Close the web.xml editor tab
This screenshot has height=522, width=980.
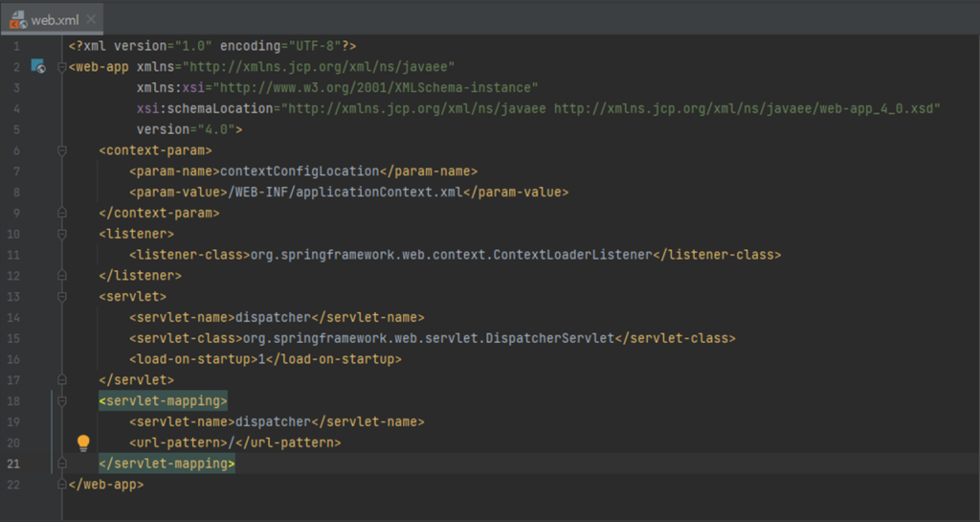[x=91, y=19]
